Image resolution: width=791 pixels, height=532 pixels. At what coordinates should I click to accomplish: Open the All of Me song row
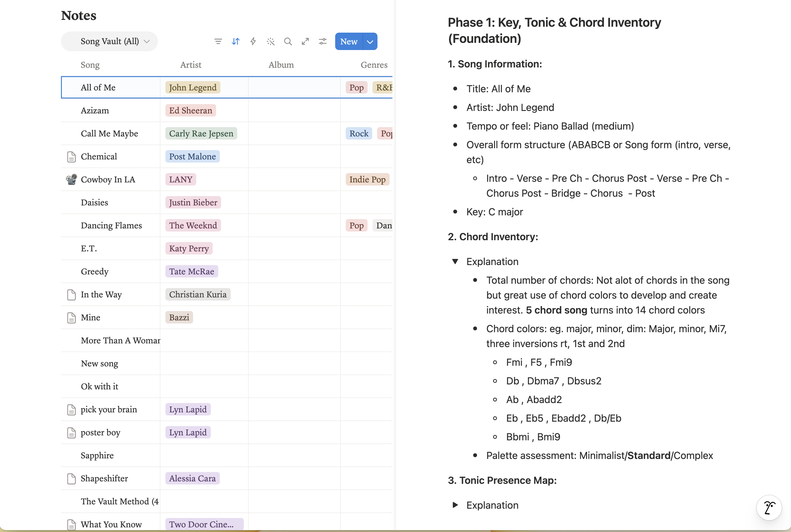[x=98, y=88]
